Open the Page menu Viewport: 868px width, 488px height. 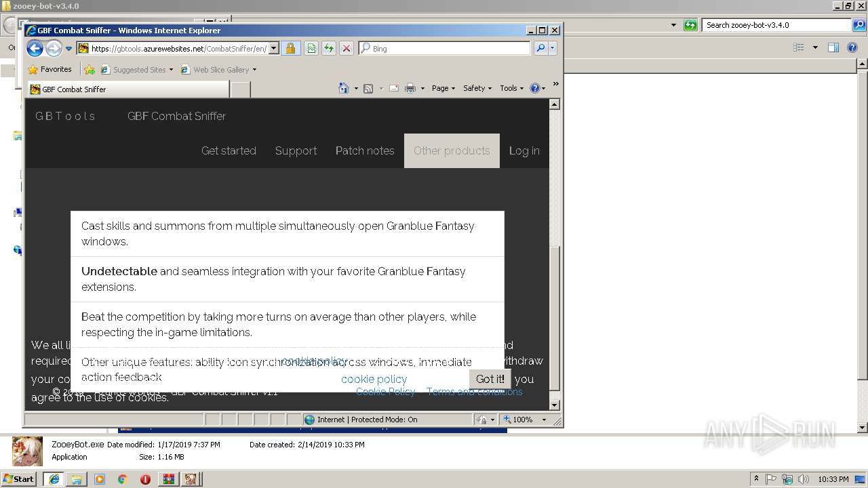(x=443, y=88)
